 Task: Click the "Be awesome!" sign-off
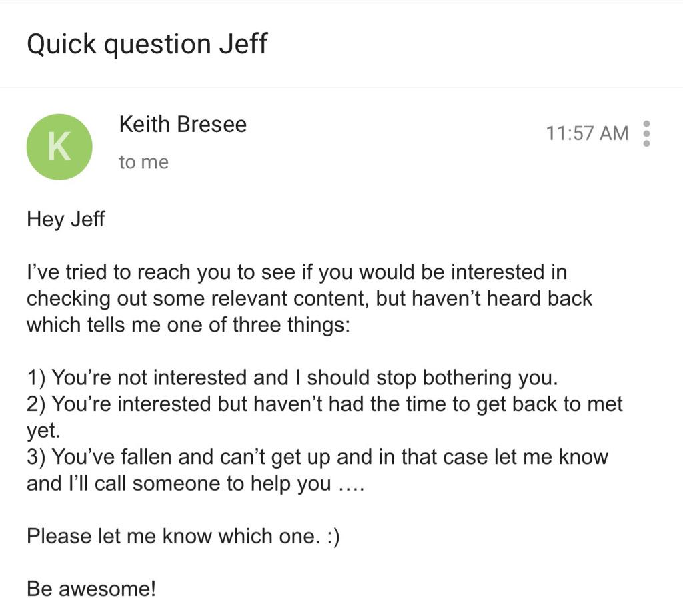(x=91, y=589)
